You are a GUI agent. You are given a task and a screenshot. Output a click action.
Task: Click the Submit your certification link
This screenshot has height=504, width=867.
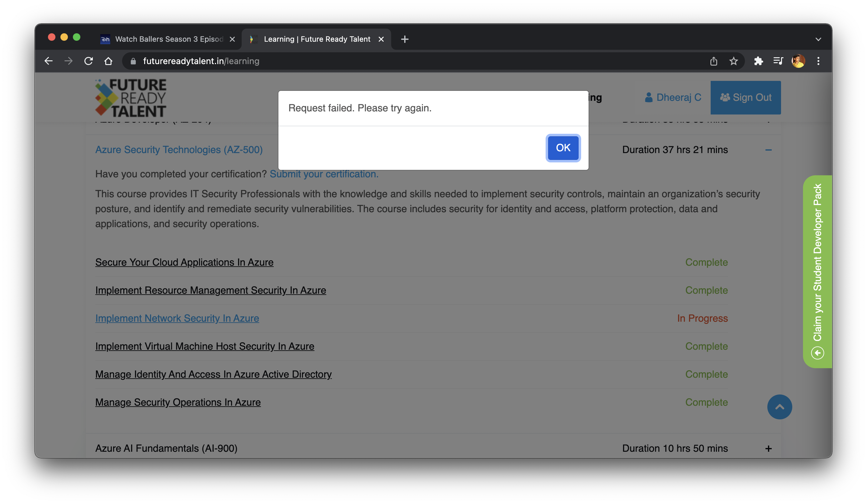[x=324, y=174]
